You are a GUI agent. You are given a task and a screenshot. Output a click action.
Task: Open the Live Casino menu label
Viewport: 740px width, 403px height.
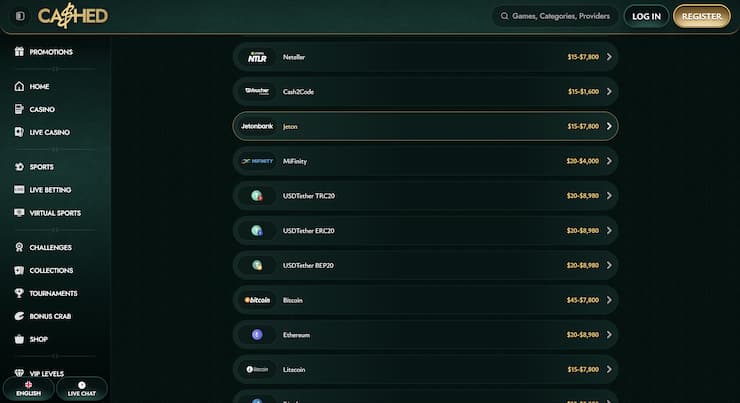[50, 133]
